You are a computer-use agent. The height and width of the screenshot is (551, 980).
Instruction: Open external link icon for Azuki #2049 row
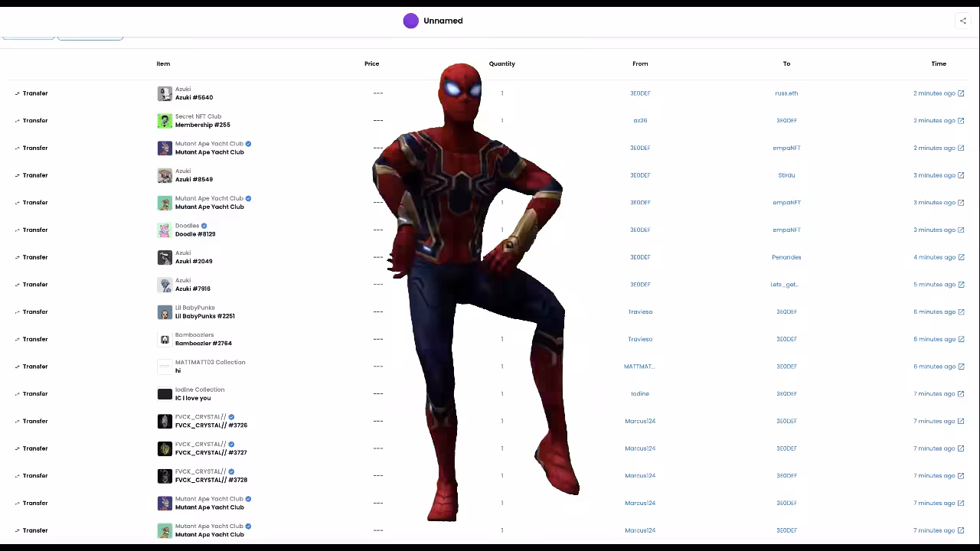click(961, 257)
